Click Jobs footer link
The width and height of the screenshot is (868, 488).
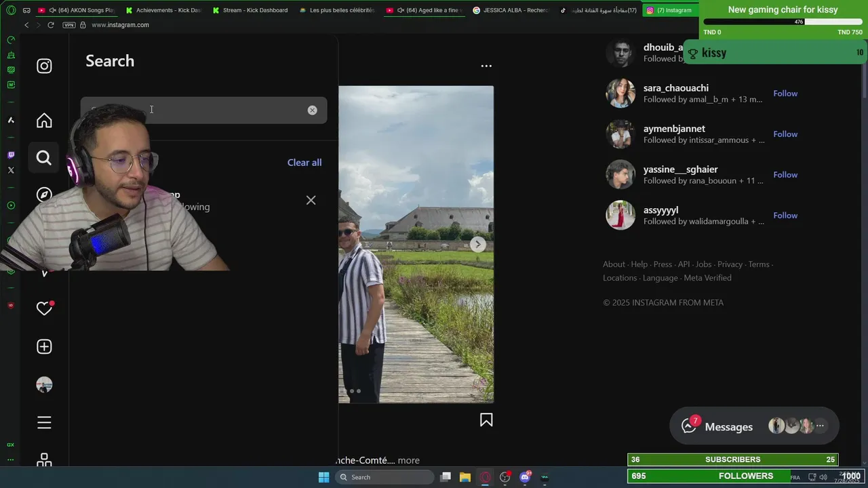[x=704, y=264]
